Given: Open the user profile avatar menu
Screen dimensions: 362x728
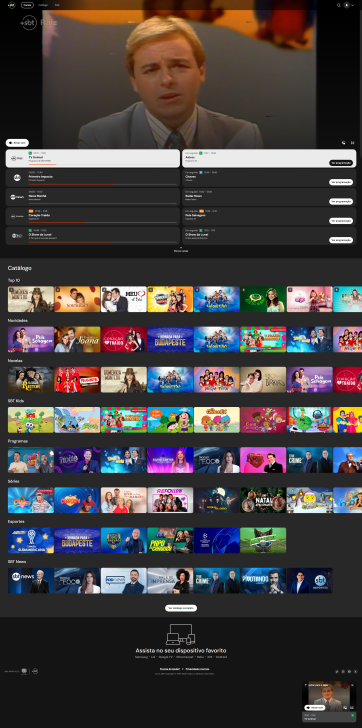Looking at the screenshot, I should tap(346, 5).
